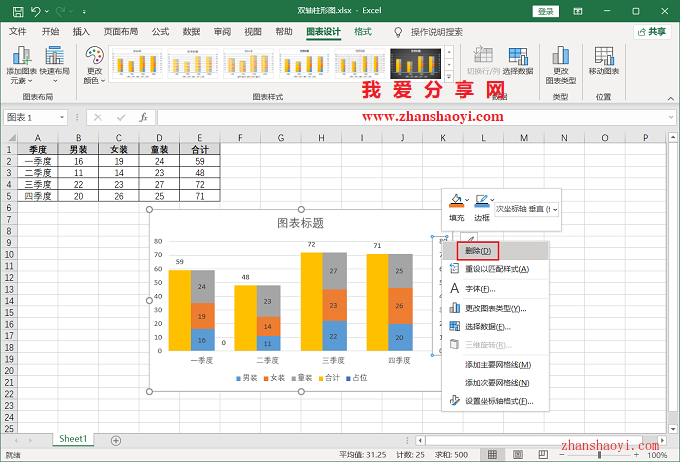Image resolution: width=680 pixels, height=462 pixels.
Task: Click the Undo arrow icon
Action: tap(36, 11)
